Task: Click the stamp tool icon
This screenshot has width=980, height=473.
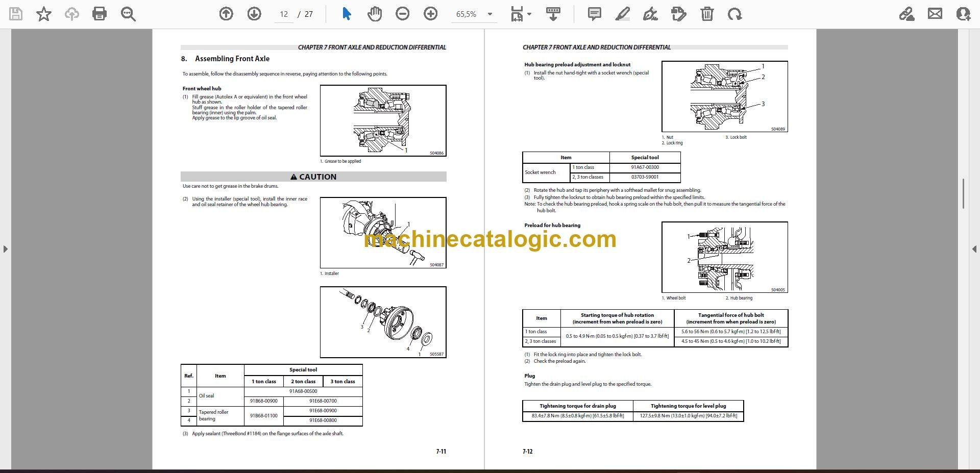Action: click(679, 14)
